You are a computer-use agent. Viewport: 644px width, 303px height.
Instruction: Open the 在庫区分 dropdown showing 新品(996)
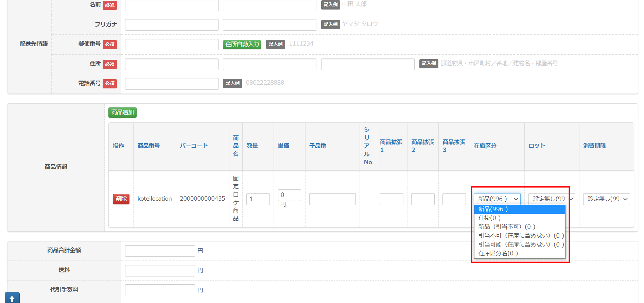tap(497, 199)
